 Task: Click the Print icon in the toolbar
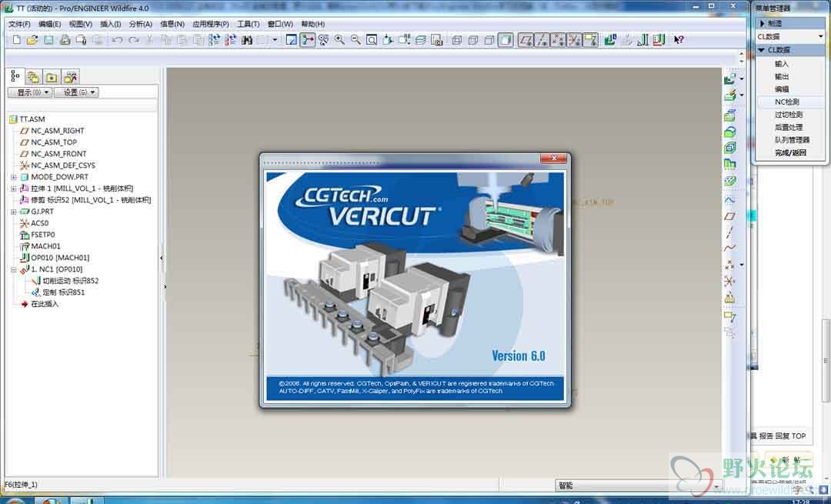coord(65,40)
